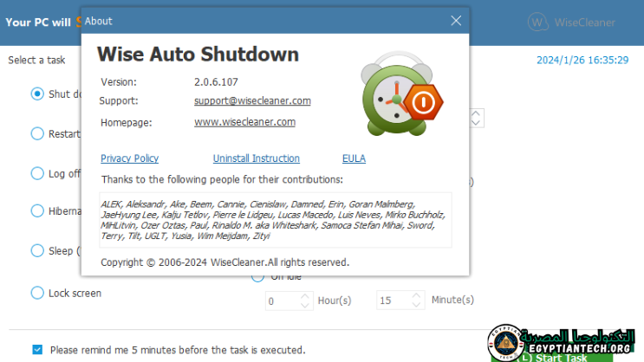
Task: Click the Minute(s) input field showing 15
Action: [394, 301]
